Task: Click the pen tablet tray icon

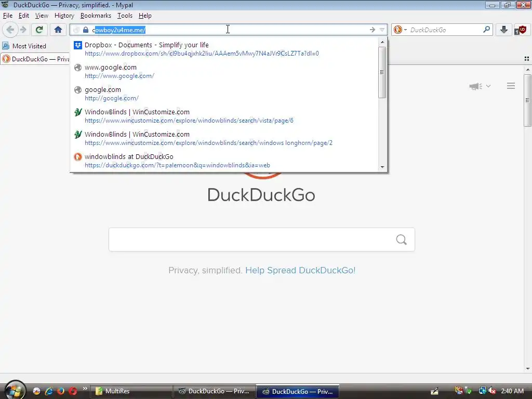Action: coord(434,391)
